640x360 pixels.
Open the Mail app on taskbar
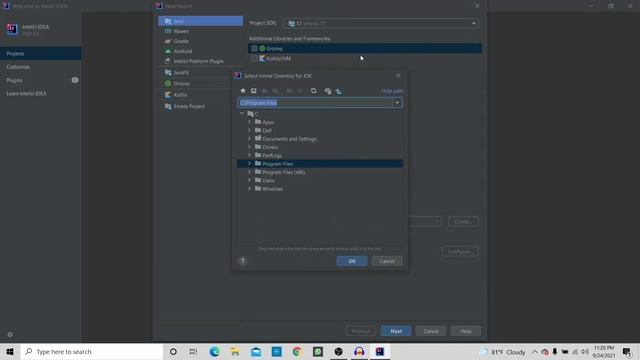pyautogui.click(x=256, y=351)
